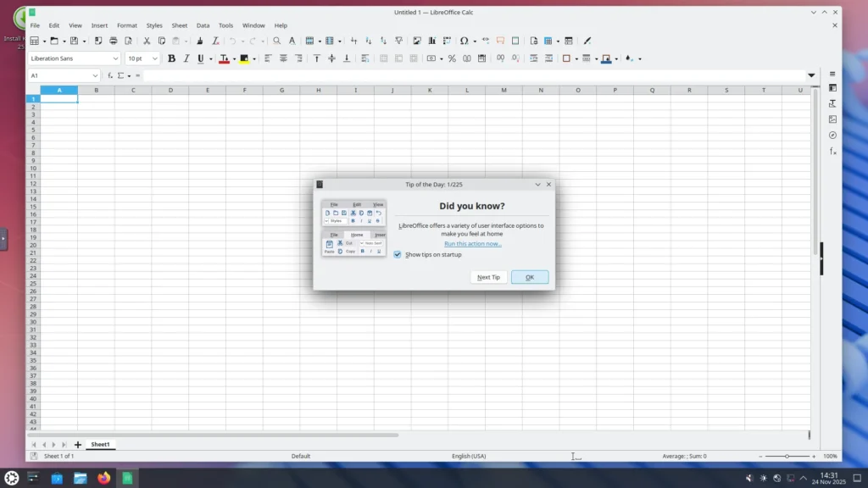Select the AutoFilter icon

[x=398, y=40]
